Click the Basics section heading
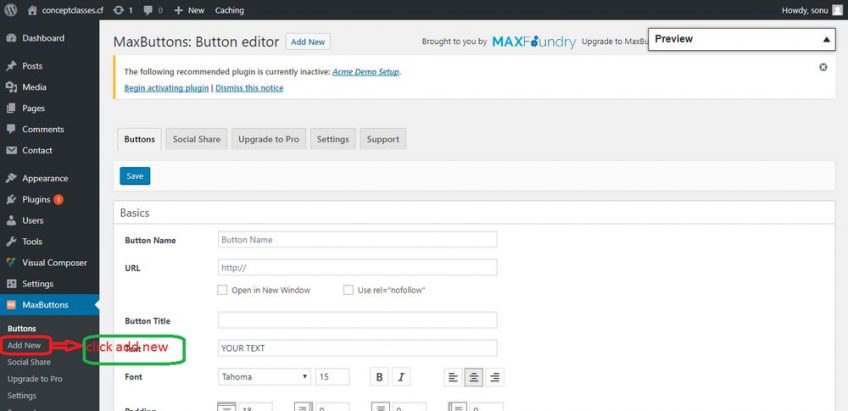Screen dimensions: 848x411 pyautogui.click(x=135, y=213)
